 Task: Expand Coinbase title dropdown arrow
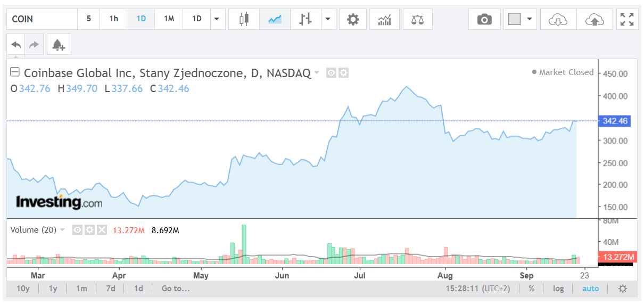(x=317, y=73)
